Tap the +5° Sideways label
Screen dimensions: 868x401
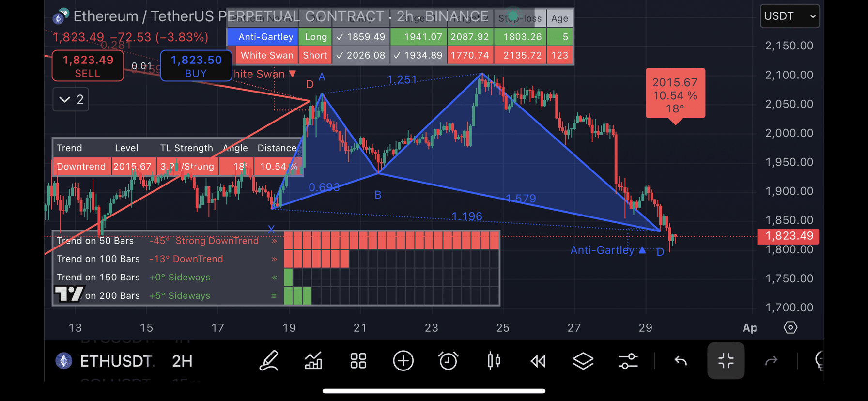179,296
